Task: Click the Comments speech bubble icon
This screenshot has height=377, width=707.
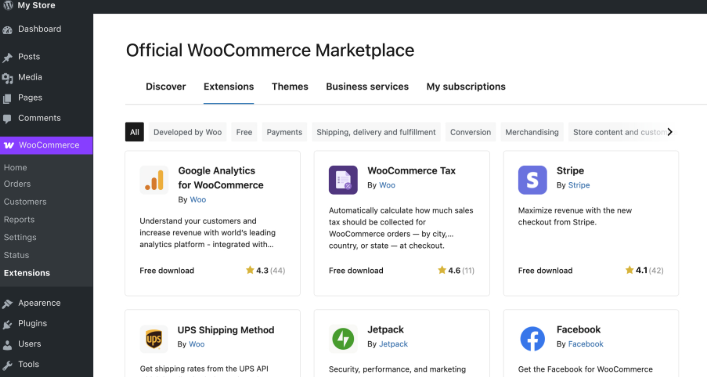Action: pyautogui.click(x=7, y=119)
